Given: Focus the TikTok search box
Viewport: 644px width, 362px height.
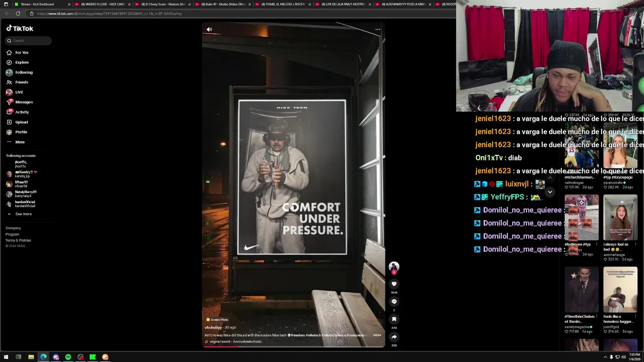Looking at the screenshot, I should pyautogui.click(x=28, y=41).
